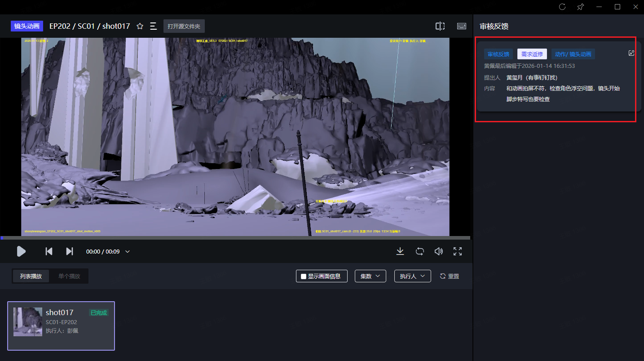Toggle the split compare view icon
The image size is (644, 361).
point(440,26)
